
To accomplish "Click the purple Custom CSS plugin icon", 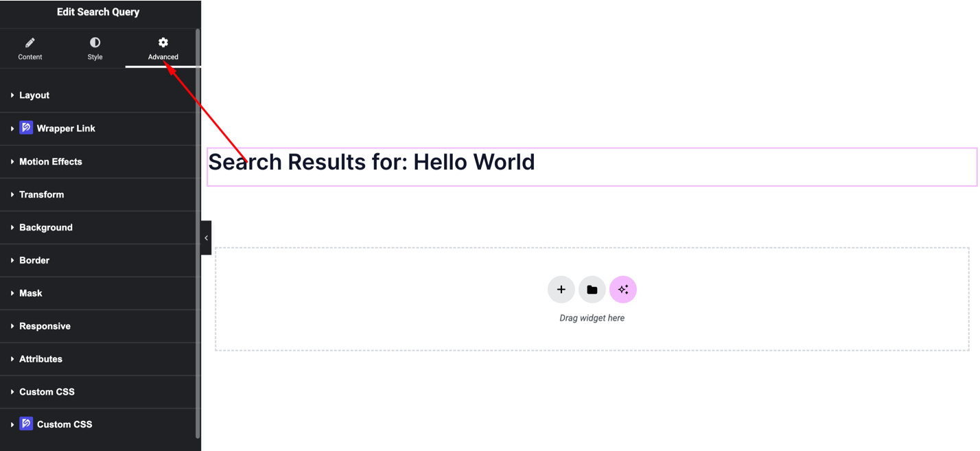I will 26,424.
